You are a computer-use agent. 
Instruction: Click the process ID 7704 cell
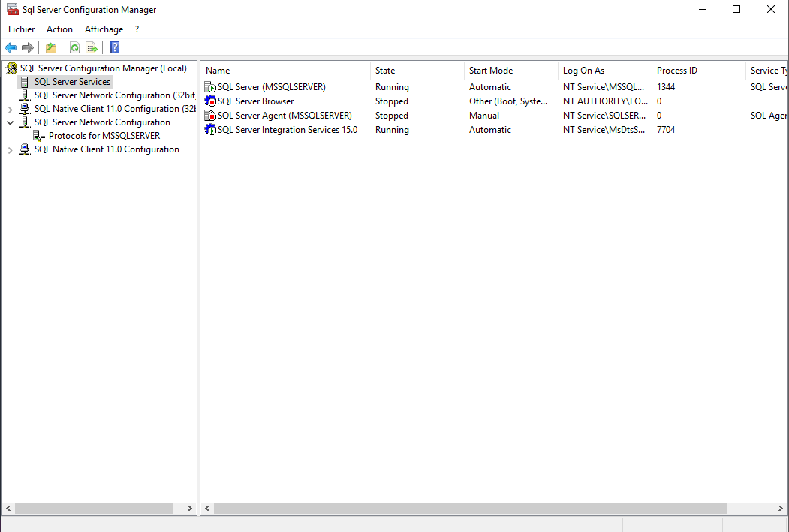tap(666, 130)
